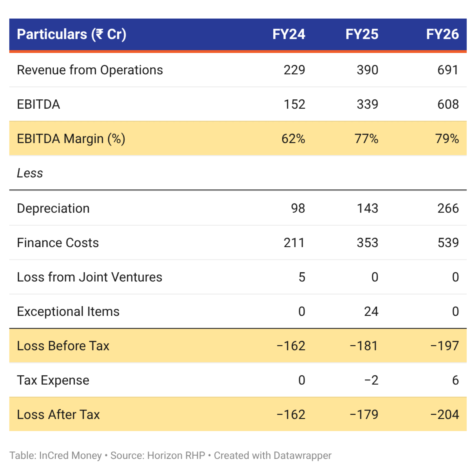
Task: Click the italic Less section heading
Action: pos(30,173)
